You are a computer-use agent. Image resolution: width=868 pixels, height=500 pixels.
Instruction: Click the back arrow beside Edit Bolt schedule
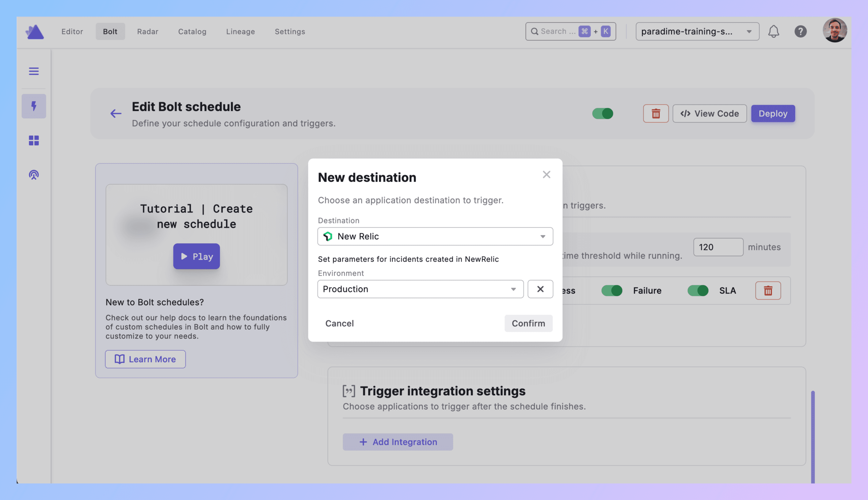[x=116, y=114]
